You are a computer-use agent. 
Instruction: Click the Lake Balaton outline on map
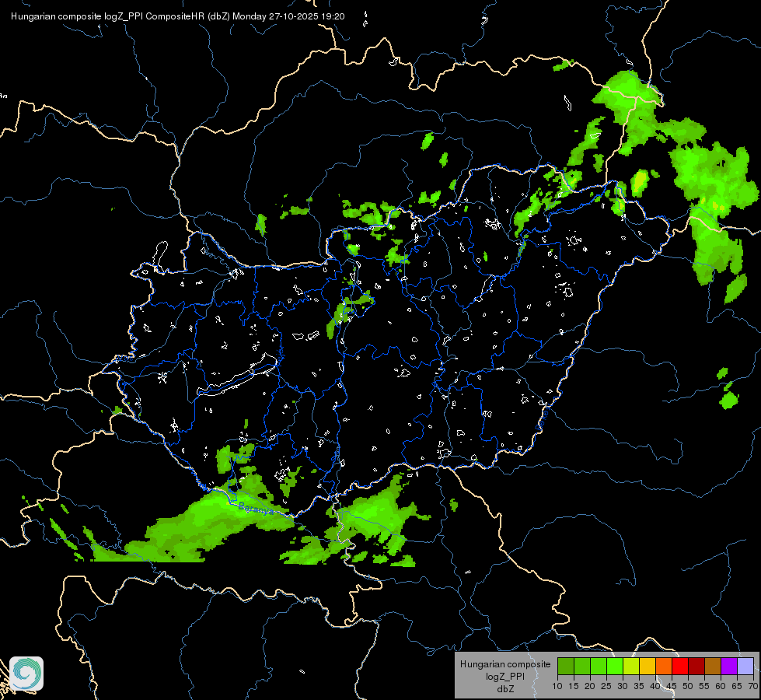pos(238,376)
